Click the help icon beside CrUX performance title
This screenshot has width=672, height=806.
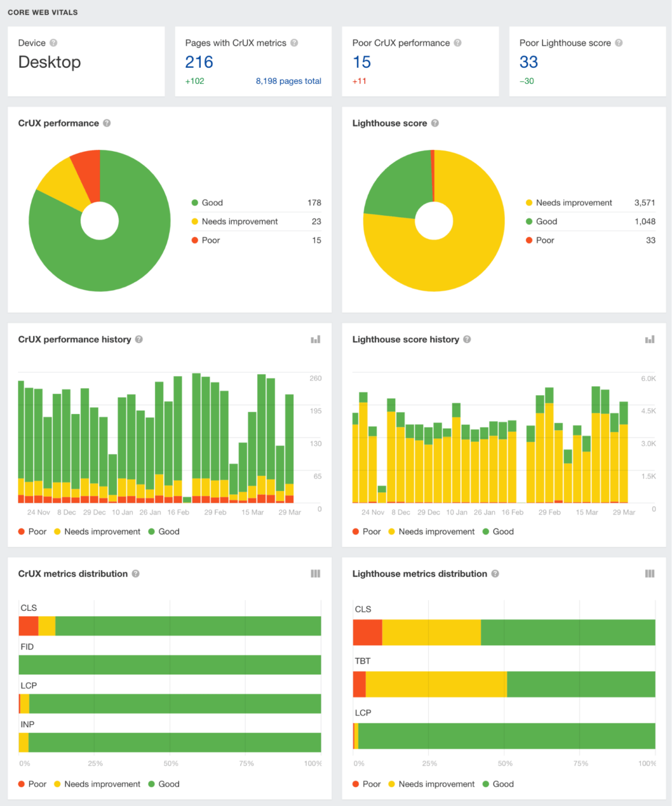108,123
